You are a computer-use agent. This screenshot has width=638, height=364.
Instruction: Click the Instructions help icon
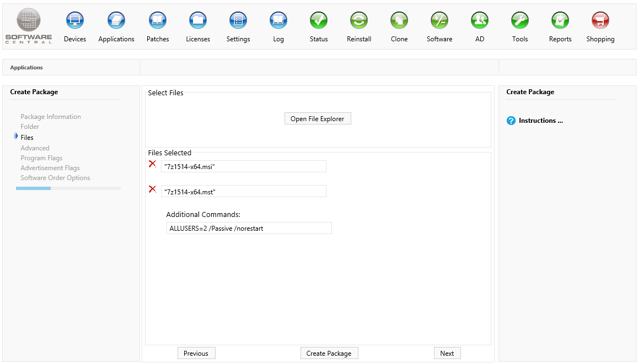click(511, 121)
